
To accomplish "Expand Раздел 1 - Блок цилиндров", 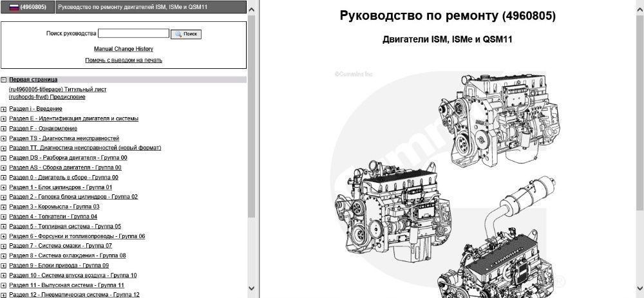I will point(4,187).
